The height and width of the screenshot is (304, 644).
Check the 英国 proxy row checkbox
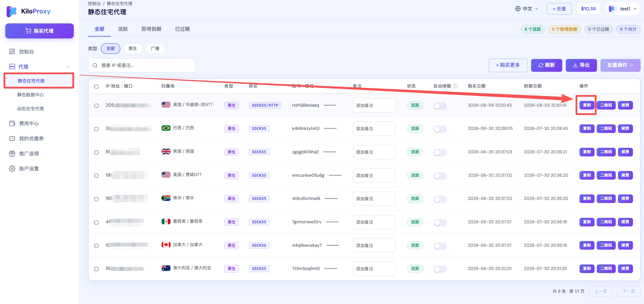tap(96, 152)
